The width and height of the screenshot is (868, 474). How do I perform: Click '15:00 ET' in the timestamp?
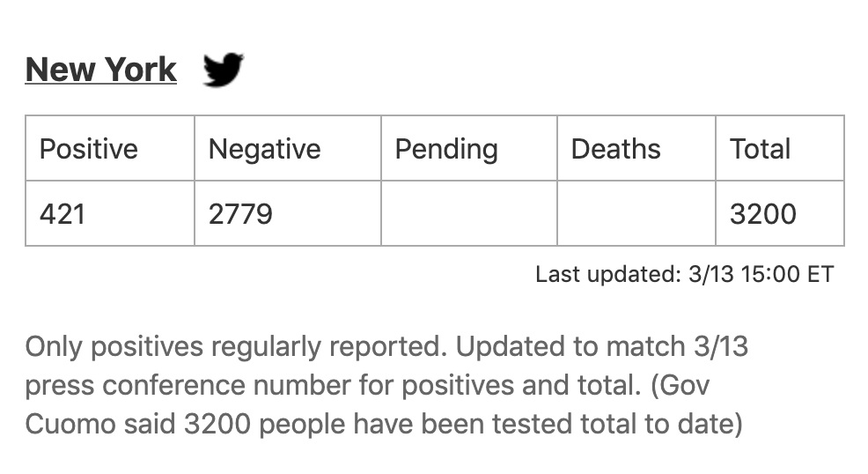pos(787,274)
